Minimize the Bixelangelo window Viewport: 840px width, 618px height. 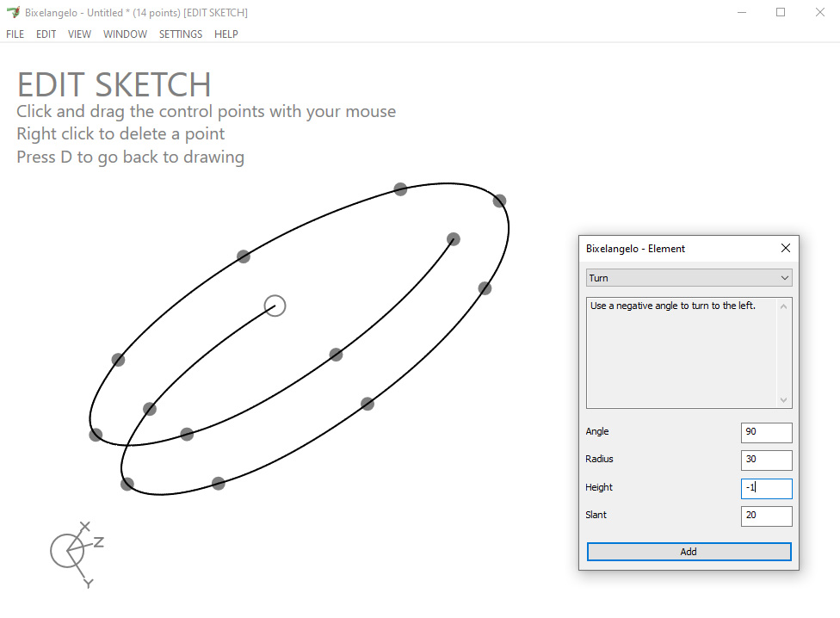tap(742, 12)
